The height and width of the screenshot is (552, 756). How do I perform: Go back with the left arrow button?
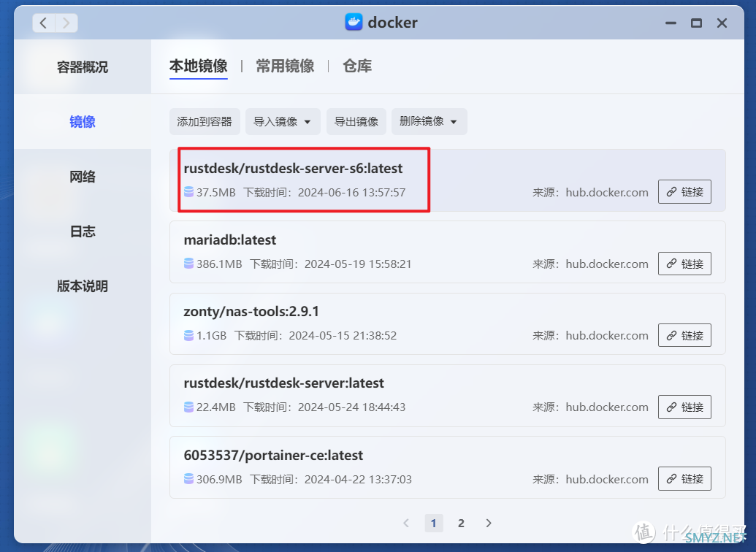[44, 23]
